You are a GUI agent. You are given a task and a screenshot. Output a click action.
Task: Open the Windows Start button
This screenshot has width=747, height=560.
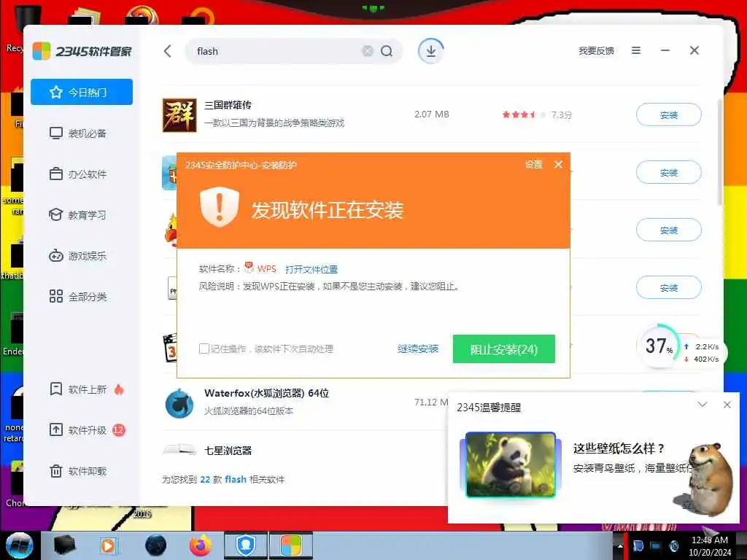point(20,545)
